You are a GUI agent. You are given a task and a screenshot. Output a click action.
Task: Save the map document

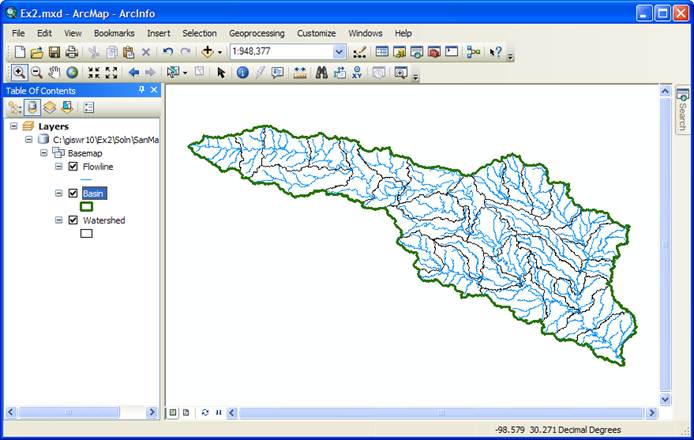tap(54, 52)
